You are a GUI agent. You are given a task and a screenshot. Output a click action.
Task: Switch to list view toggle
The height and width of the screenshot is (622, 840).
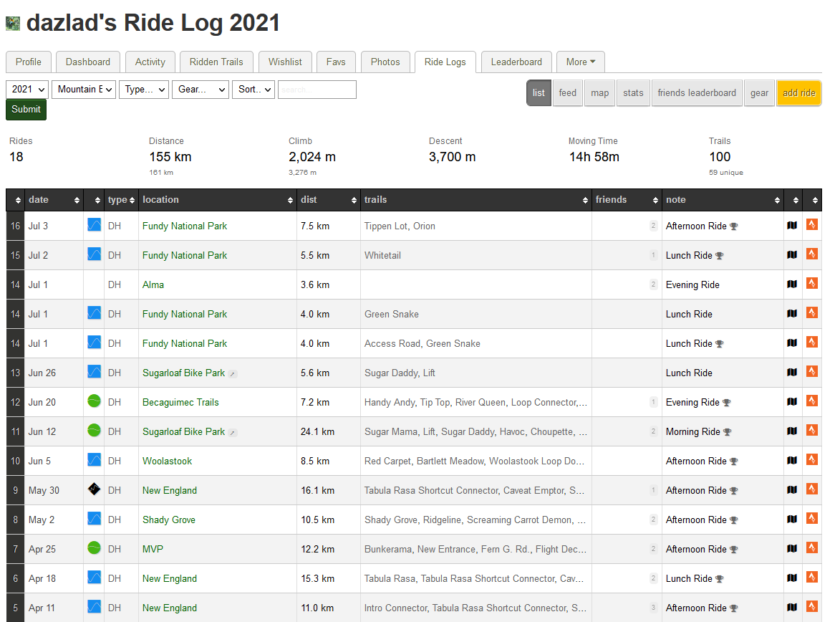click(539, 92)
